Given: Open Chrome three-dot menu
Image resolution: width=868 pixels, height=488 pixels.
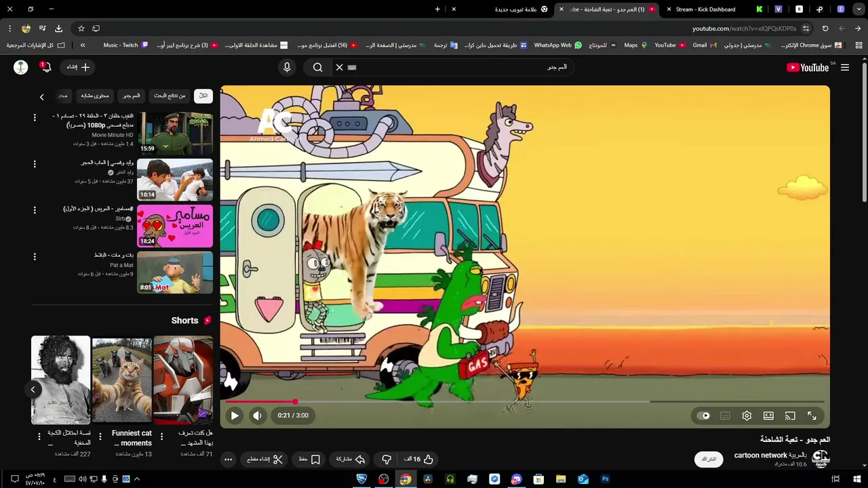Looking at the screenshot, I should pos(9,28).
